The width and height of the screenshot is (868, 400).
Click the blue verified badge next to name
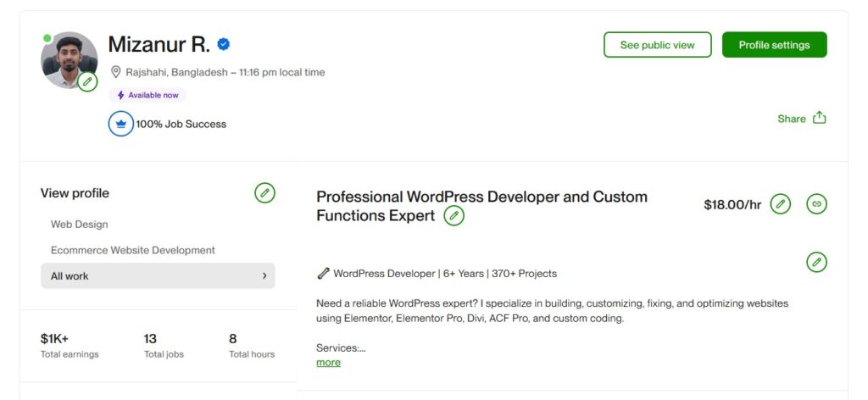(223, 44)
